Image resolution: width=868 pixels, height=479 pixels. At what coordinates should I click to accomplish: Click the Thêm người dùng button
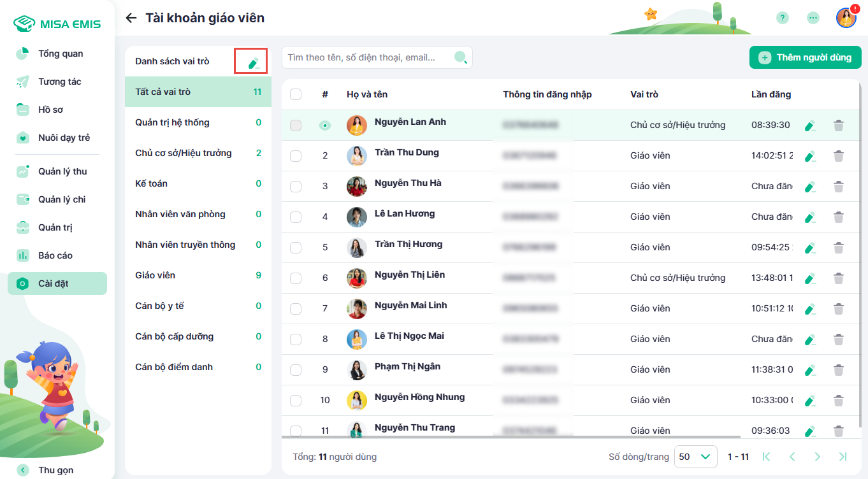tap(805, 57)
